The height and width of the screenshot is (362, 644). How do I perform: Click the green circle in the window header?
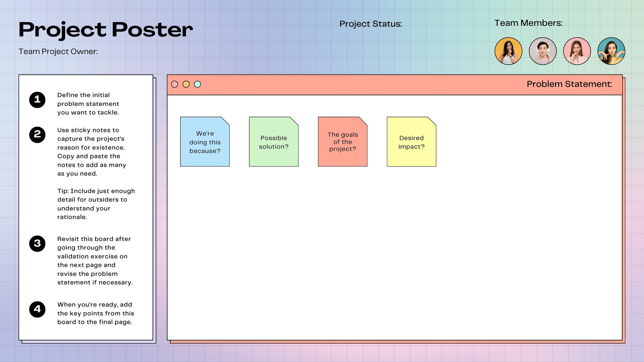[198, 84]
